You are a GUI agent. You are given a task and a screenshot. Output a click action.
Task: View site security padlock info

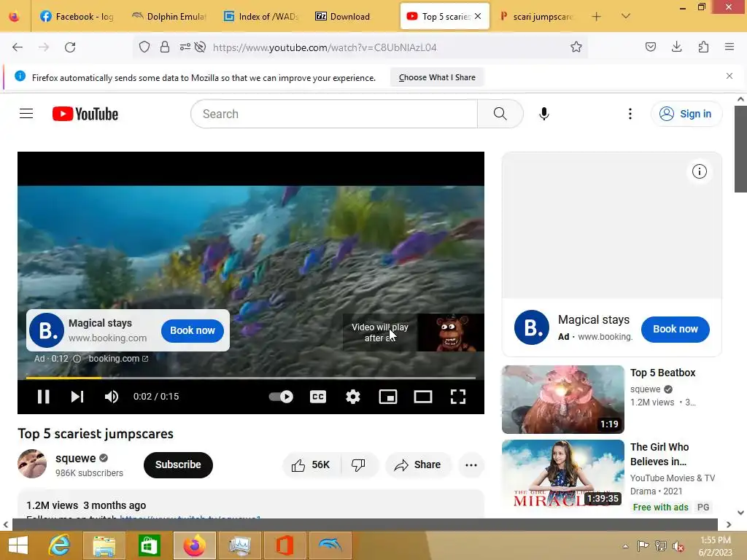(x=165, y=47)
